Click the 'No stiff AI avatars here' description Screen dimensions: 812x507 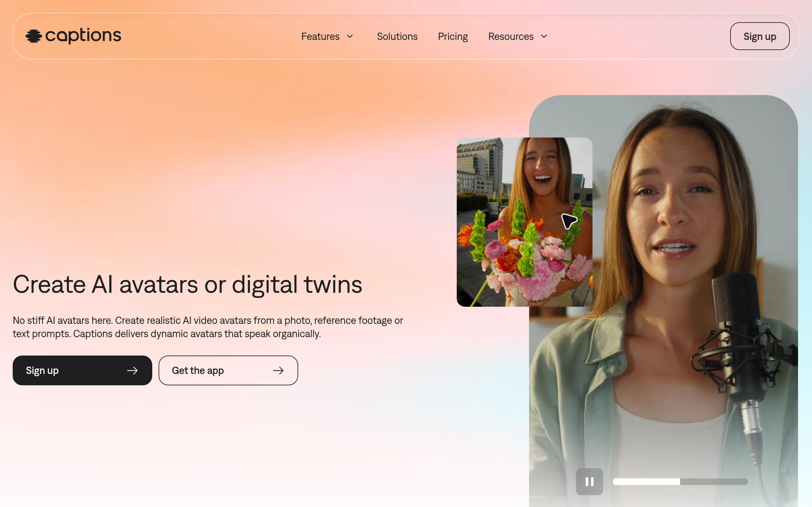208,327
